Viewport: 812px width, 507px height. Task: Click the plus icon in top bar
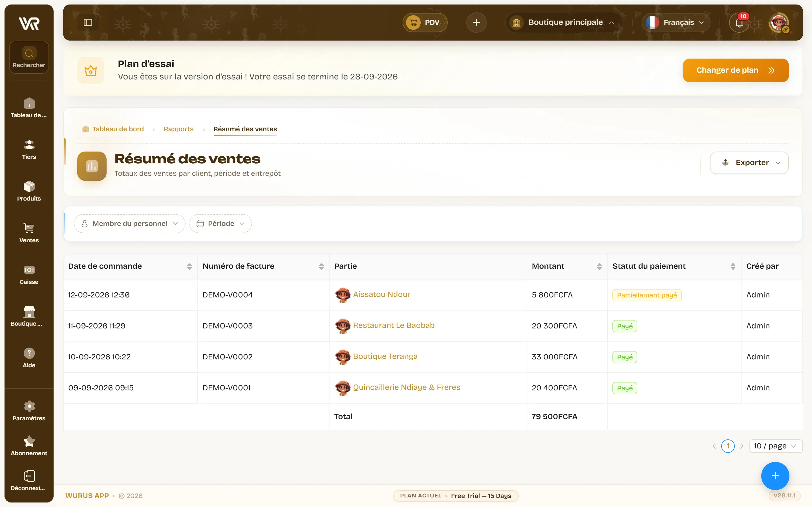[x=476, y=23]
